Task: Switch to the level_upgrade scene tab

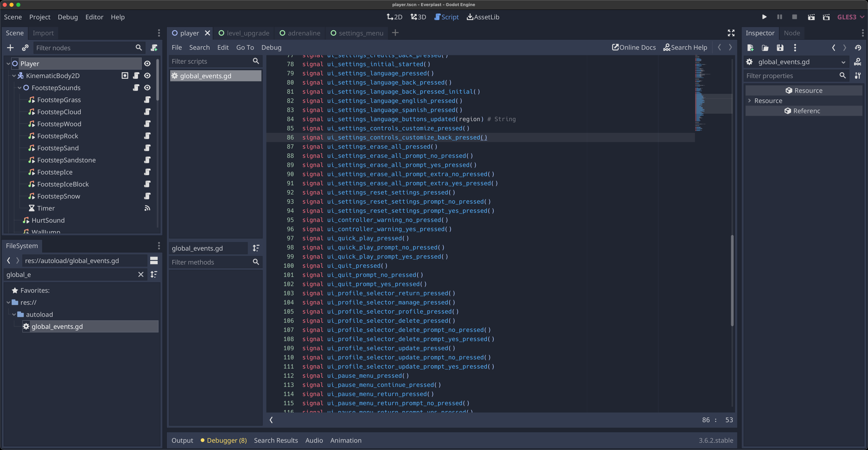Action: coord(244,33)
